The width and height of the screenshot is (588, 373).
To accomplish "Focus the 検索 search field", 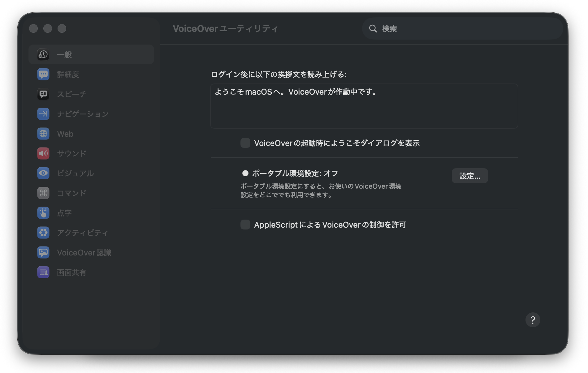I will click(462, 28).
